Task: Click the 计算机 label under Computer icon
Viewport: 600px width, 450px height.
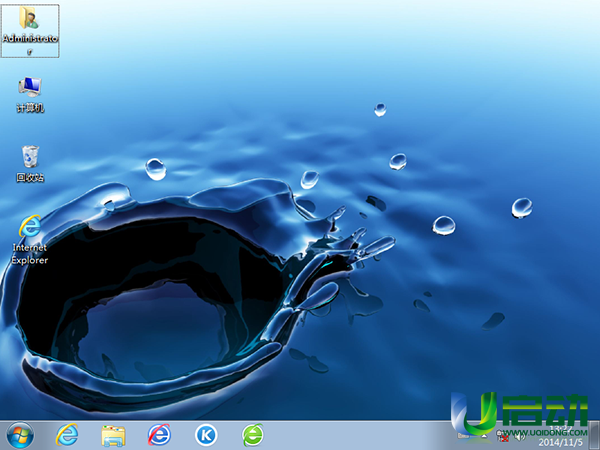Action: point(30,108)
